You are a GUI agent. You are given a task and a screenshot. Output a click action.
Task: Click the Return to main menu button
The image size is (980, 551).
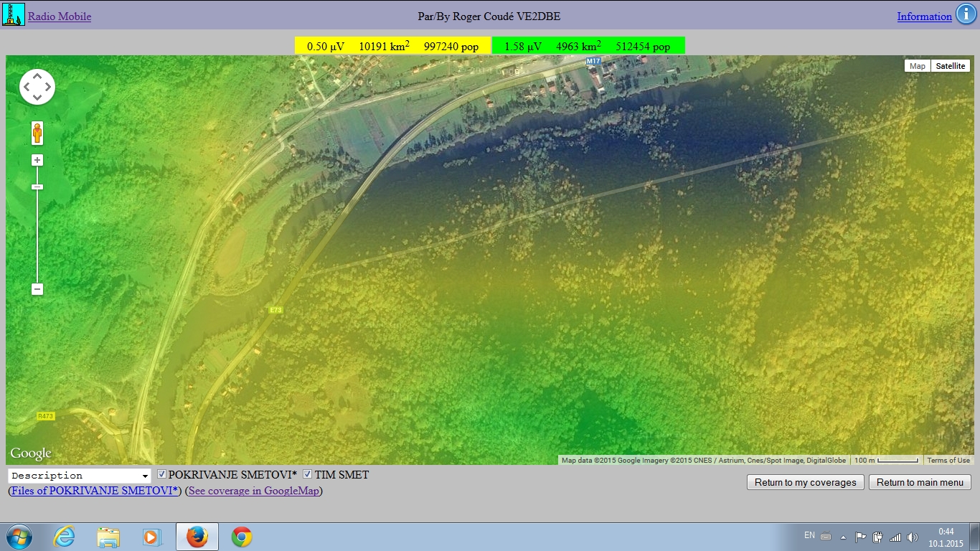click(x=920, y=482)
